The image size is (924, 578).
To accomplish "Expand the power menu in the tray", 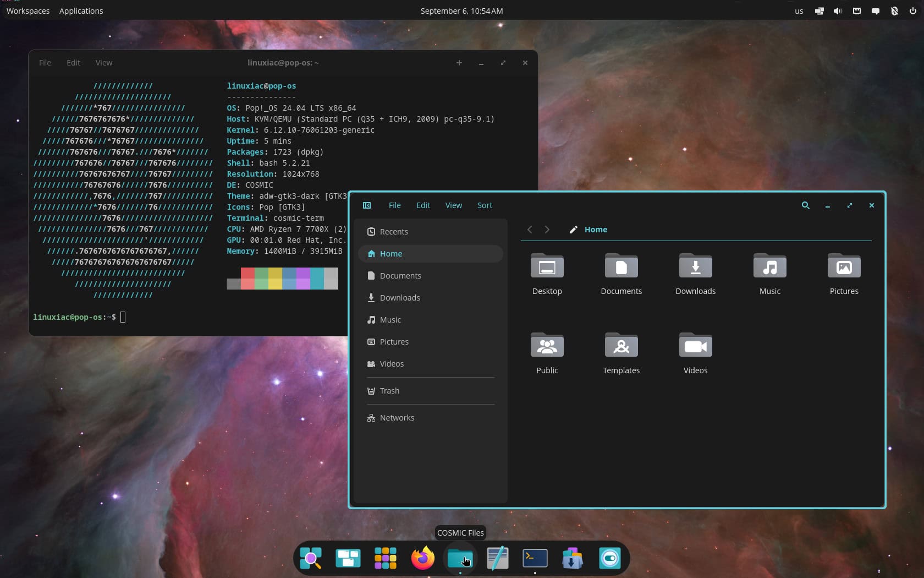I will (x=912, y=11).
